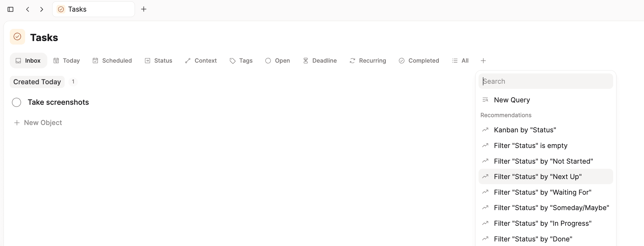This screenshot has width=644, height=246.
Task: Toggle the sidebar panel icon
Action: 11,9
